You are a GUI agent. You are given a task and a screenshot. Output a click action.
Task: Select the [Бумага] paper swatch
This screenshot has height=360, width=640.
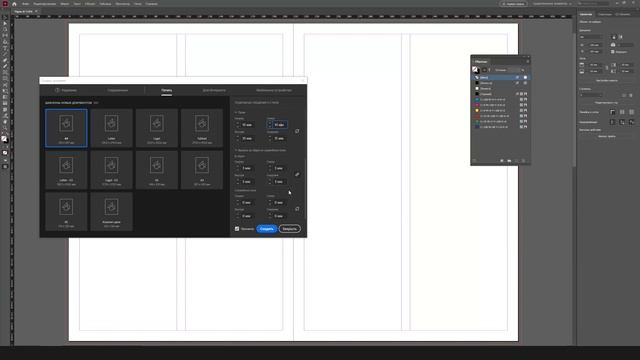[x=501, y=88]
